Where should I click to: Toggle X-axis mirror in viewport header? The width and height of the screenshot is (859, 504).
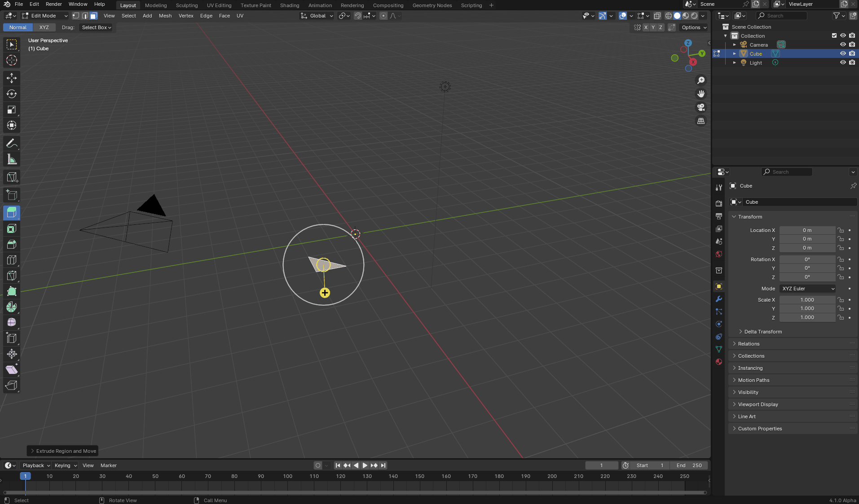[646, 27]
